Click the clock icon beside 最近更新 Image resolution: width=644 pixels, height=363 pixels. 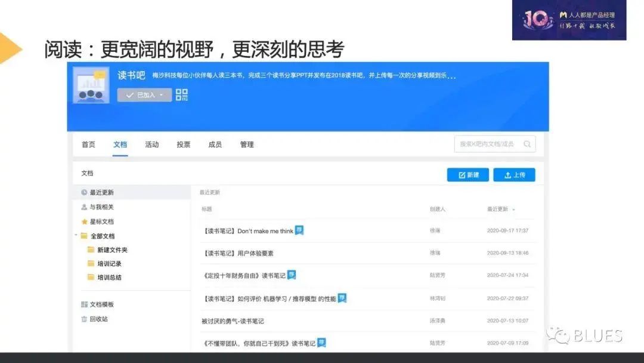point(84,192)
